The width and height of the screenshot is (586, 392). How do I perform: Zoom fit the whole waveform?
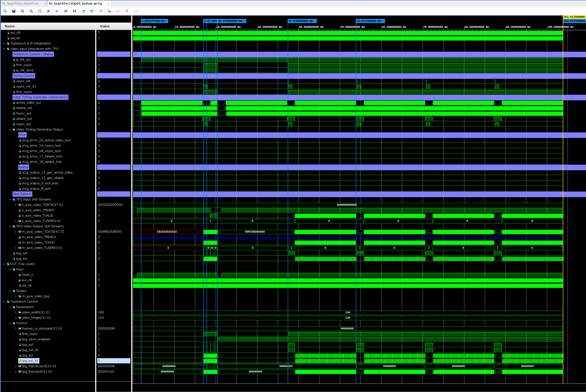tap(40, 11)
